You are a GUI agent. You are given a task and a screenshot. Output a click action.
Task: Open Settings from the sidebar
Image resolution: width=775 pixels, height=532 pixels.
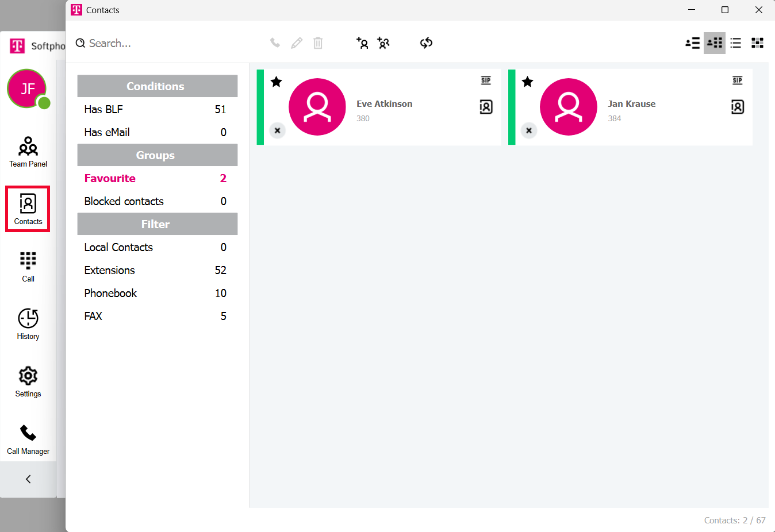point(28,381)
